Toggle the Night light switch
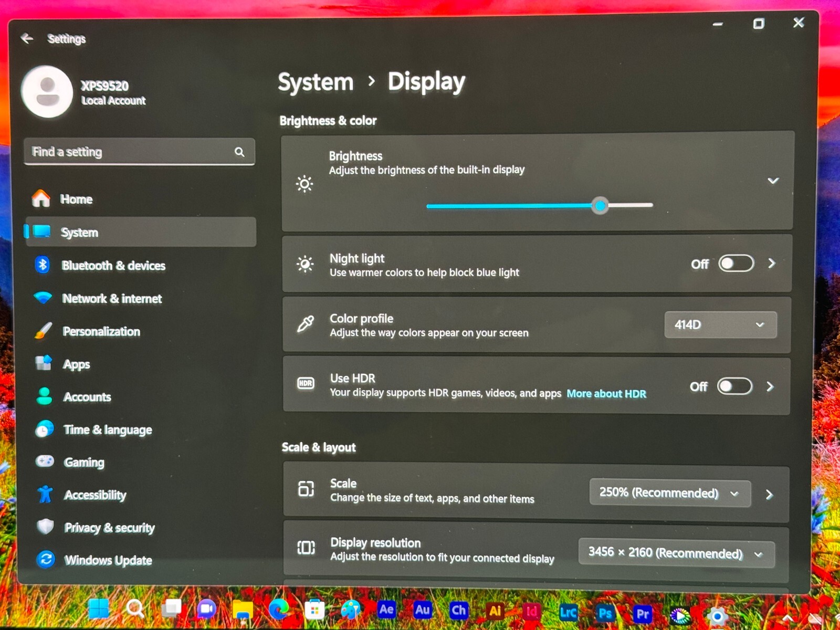The image size is (840, 630). tap(736, 264)
